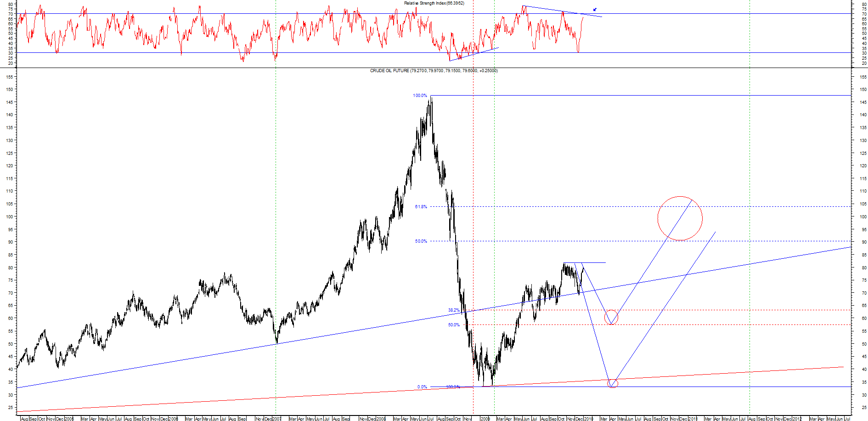Select the blue 100.0% Fibonacci label at peak
This screenshot has height=421, width=868.
(x=420, y=96)
